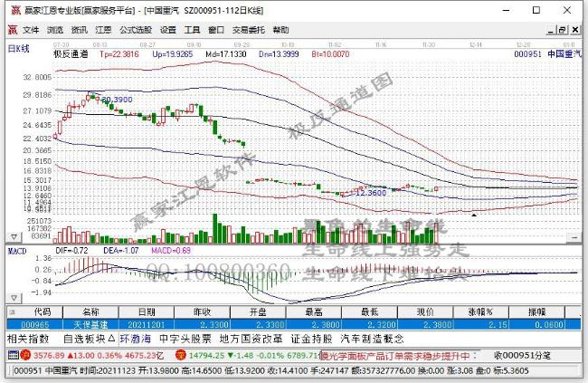Open the 交易委托 menu
This screenshot has height=383, width=588.
248,30
